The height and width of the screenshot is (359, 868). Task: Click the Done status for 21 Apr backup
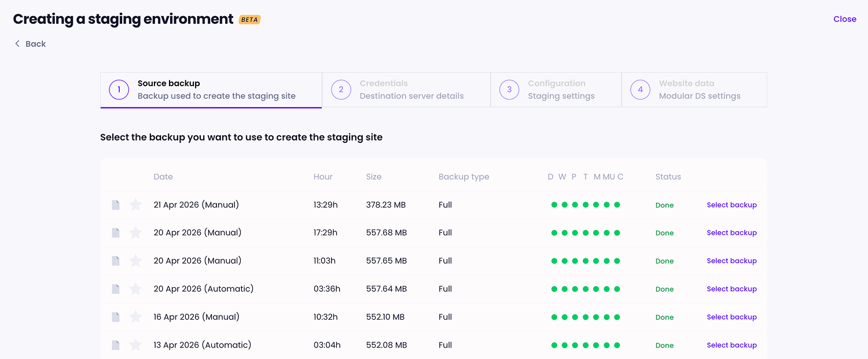(x=664, y=205)
